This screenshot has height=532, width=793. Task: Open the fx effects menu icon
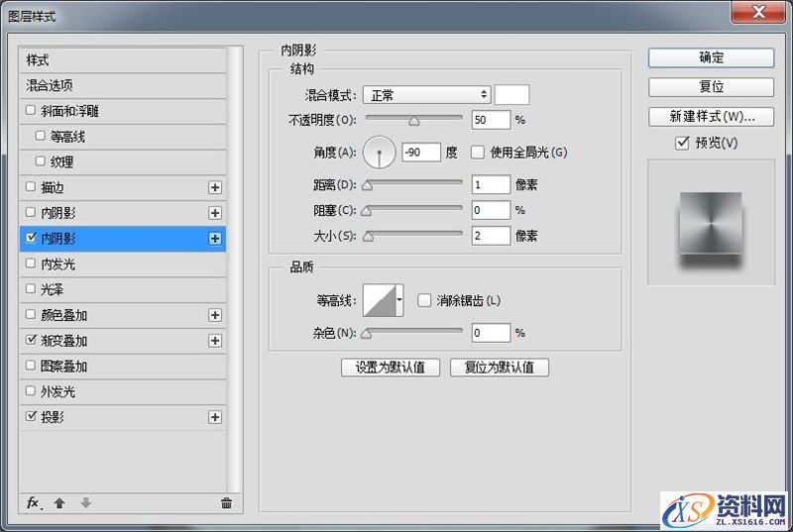[35, 502]
